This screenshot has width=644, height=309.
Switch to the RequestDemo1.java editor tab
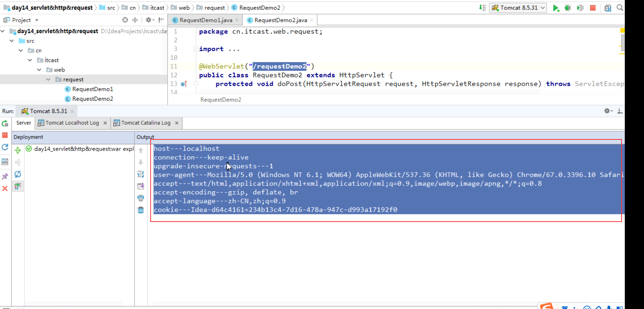[x=205, y=20]
